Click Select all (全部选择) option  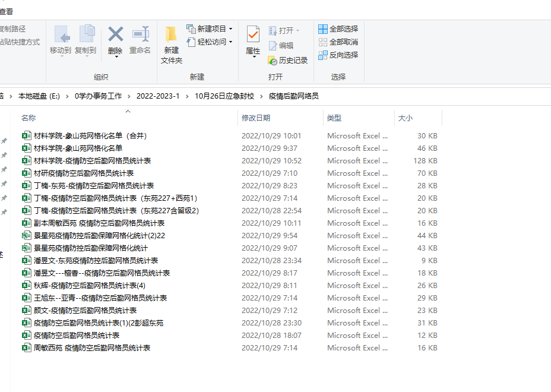pos(338,29)
